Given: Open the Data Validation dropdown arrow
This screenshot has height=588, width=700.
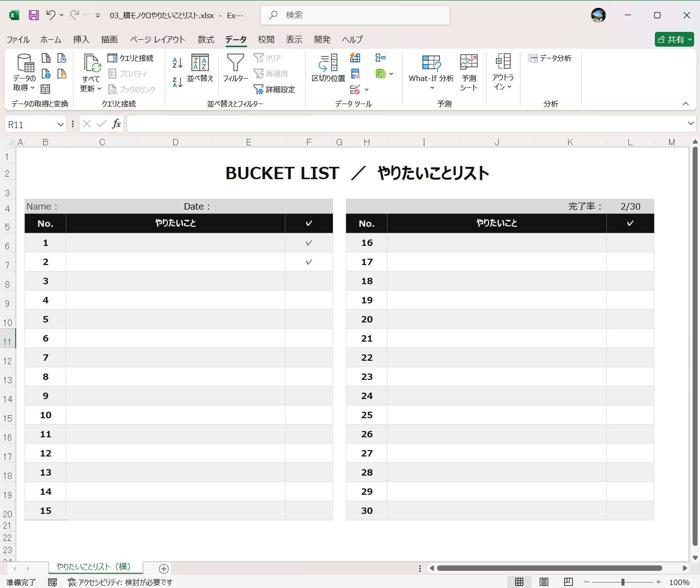Looking at the screenshot, I should tap(366, 90).
